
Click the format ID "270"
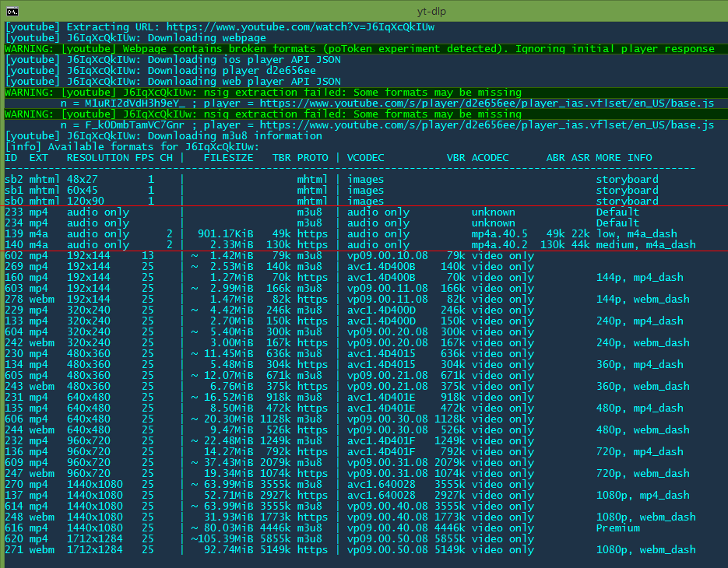click(14, 485)
